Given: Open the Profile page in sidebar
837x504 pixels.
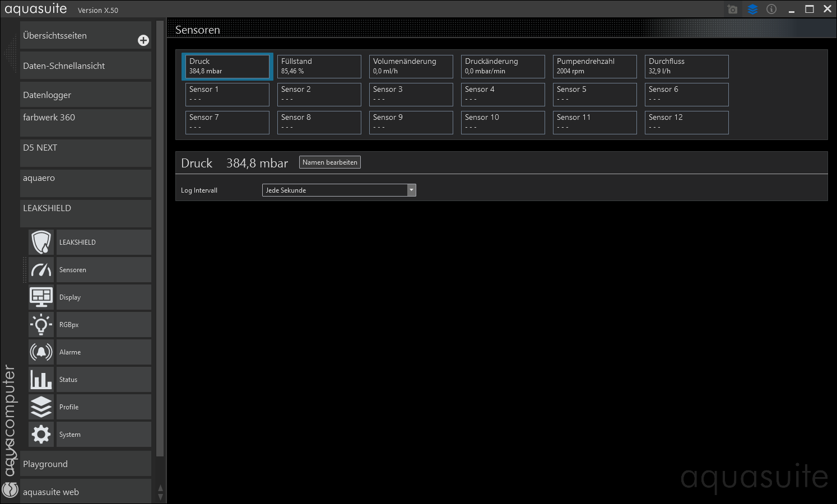Looking at the screenshot, I should pyautogui.click(x=104, y=407).
